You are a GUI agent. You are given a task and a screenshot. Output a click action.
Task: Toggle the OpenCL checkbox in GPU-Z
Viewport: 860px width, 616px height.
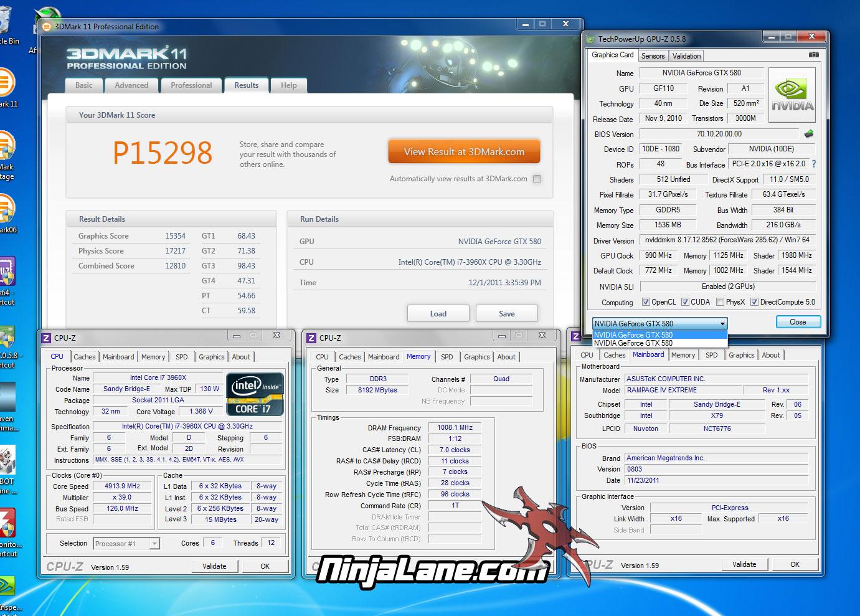[646, 302]
